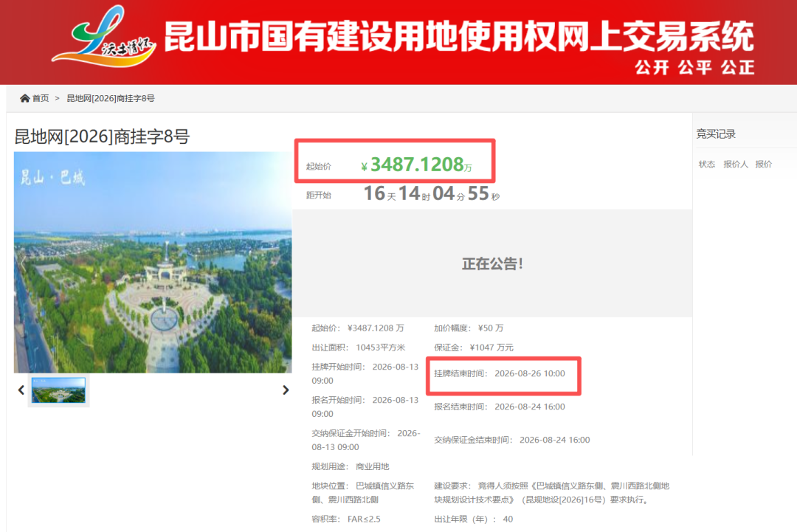Click the 挂牌结束时间 2026-08-26 10:00 field

click(504, 376)
